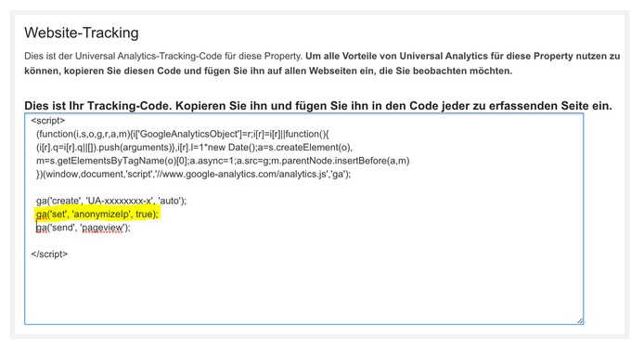
Task: Click the 'Dies ist Ihr Tracking-Code' bold instruction
Action: pos(318,106)
